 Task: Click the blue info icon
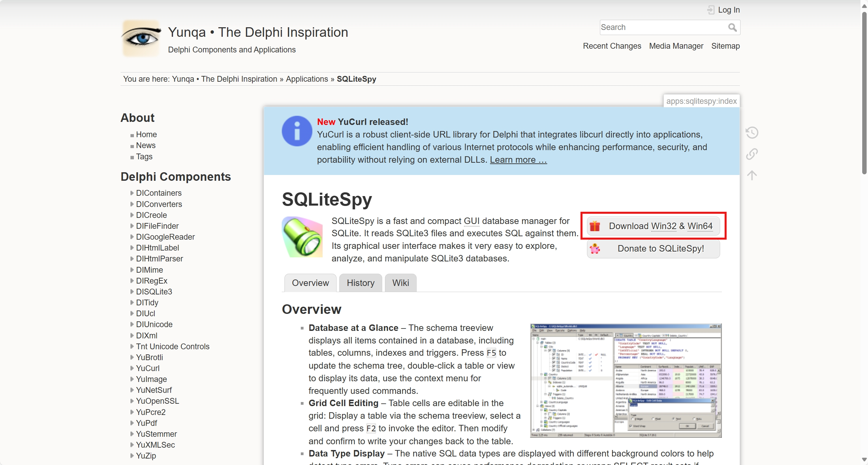click(x=297, y=131)
